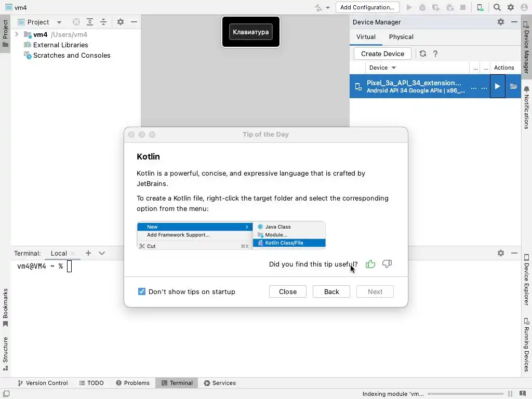Open the dropdown next to build hammer
This screenshot has height=399, width=532.
coord(328,7)
